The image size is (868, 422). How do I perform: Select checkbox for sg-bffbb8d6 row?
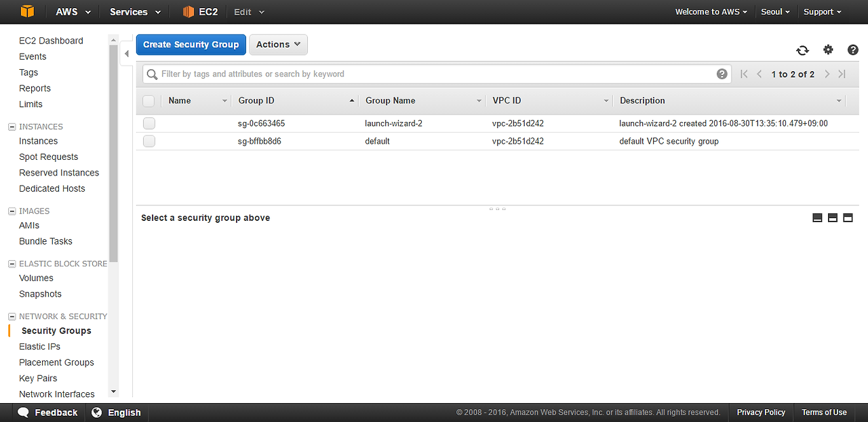point(149,141)
